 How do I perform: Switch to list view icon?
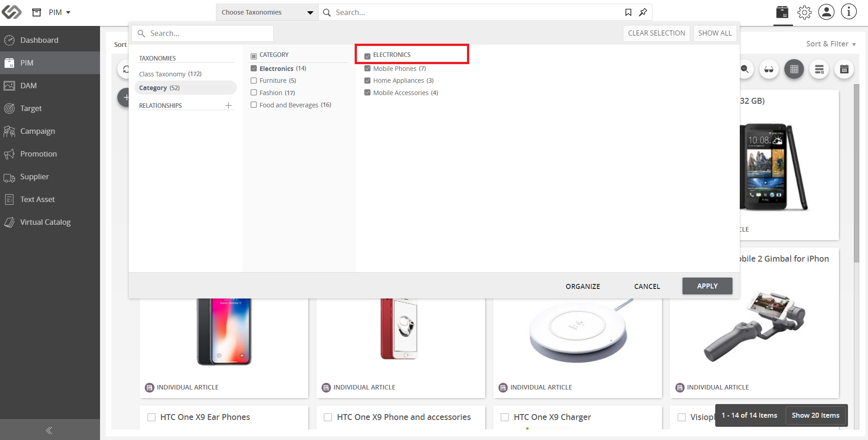coord(819,69)
